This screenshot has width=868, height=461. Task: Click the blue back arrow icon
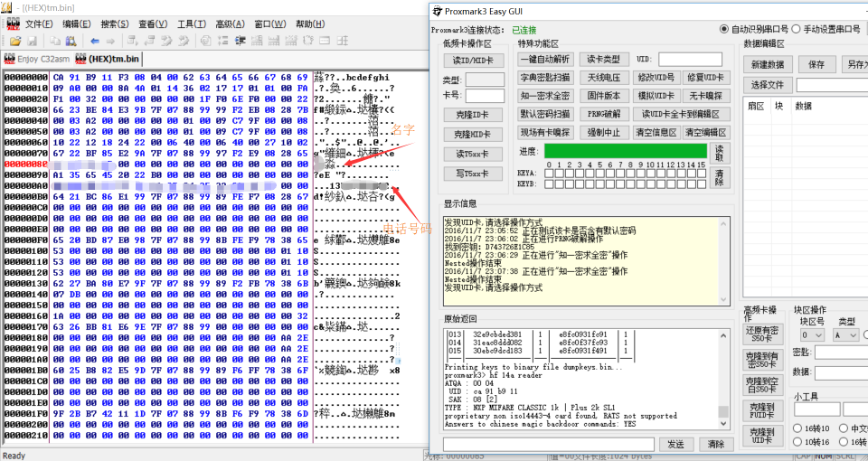(95, 41)
